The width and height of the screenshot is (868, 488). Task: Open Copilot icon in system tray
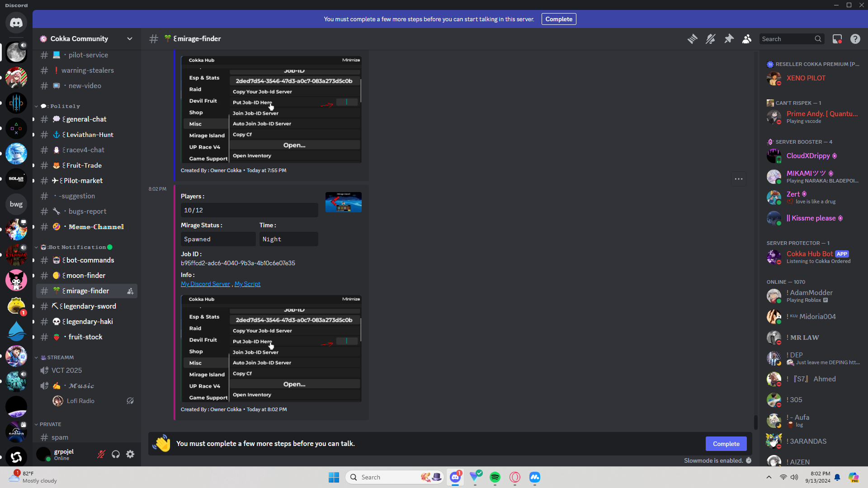854,477
